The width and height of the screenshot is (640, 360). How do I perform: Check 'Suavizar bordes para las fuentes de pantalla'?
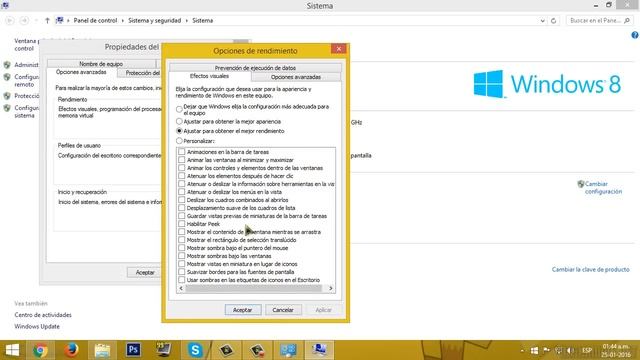(182, 272)
